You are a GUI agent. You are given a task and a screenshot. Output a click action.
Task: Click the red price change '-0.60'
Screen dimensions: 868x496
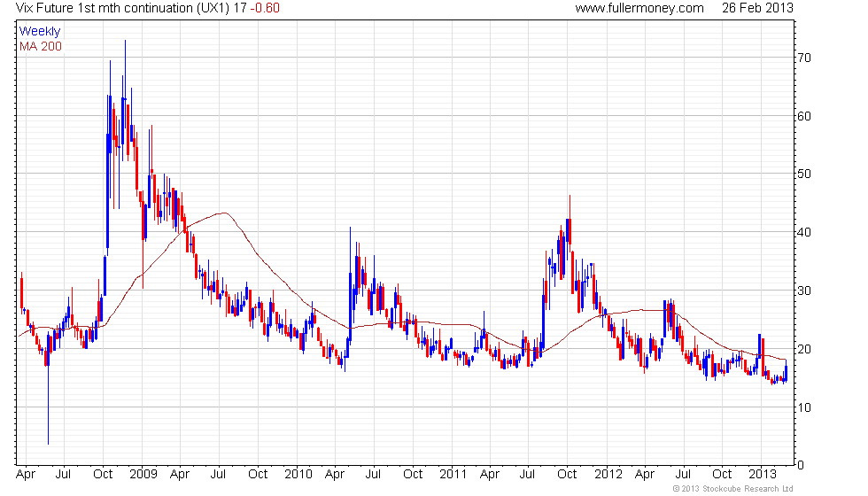click(265, 8)
